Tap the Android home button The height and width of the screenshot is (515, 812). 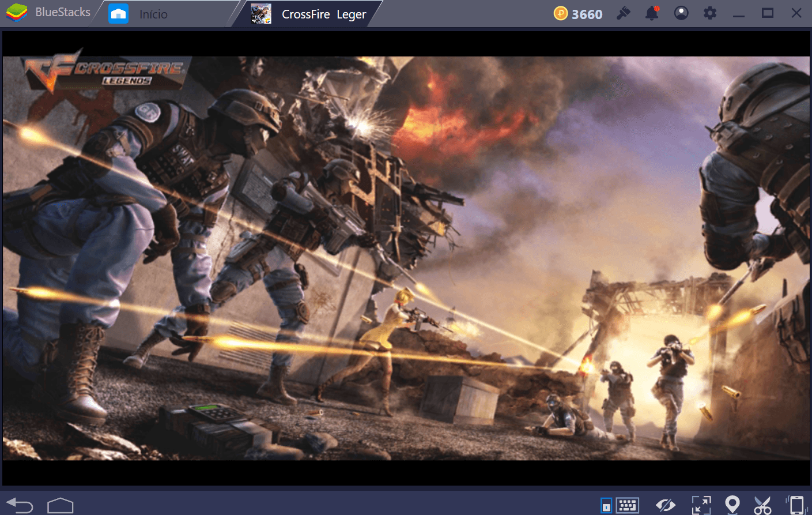click(61, 506)
